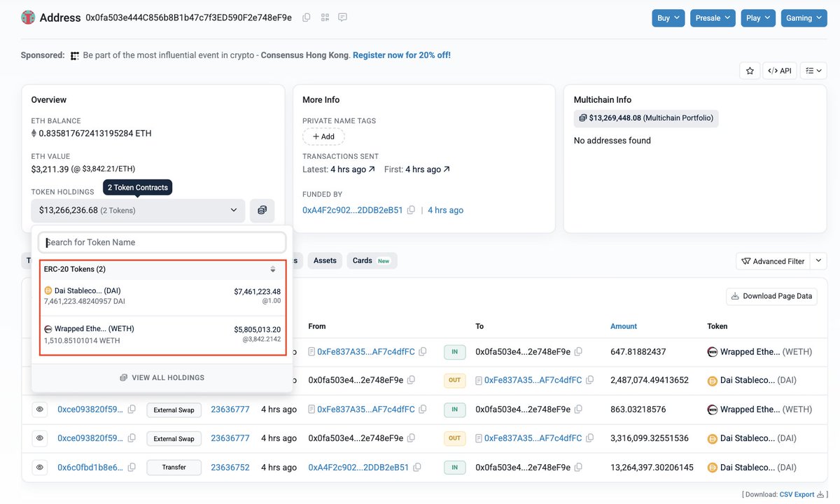Viewport: 840px width, 504px height.
Task: Open the wallet portfolio icon beside token holdings
Action: (x=262, y=210)
